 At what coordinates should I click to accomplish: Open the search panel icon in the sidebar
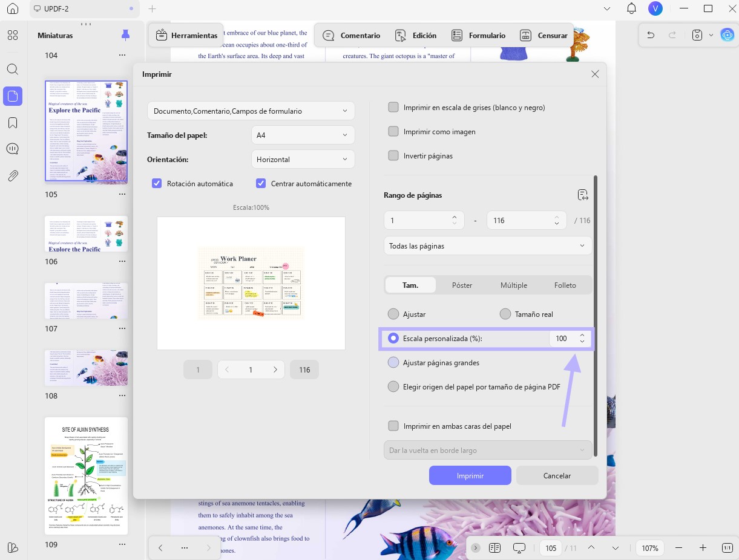pos(13,69)
